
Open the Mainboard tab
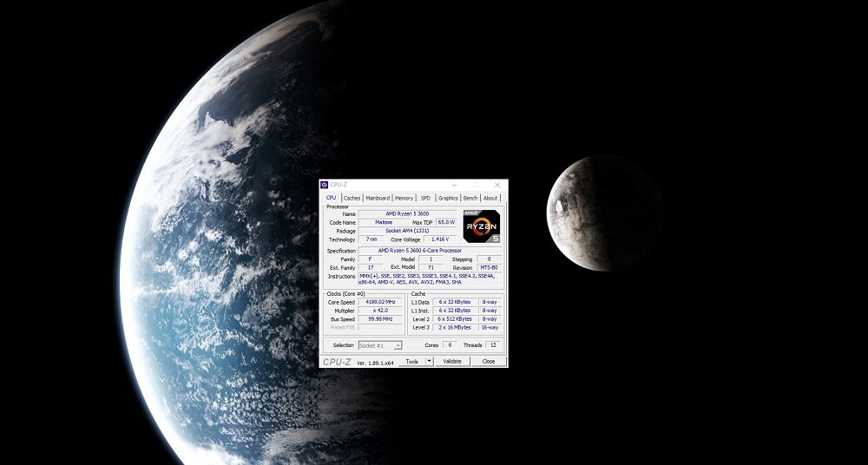point(378,198)
